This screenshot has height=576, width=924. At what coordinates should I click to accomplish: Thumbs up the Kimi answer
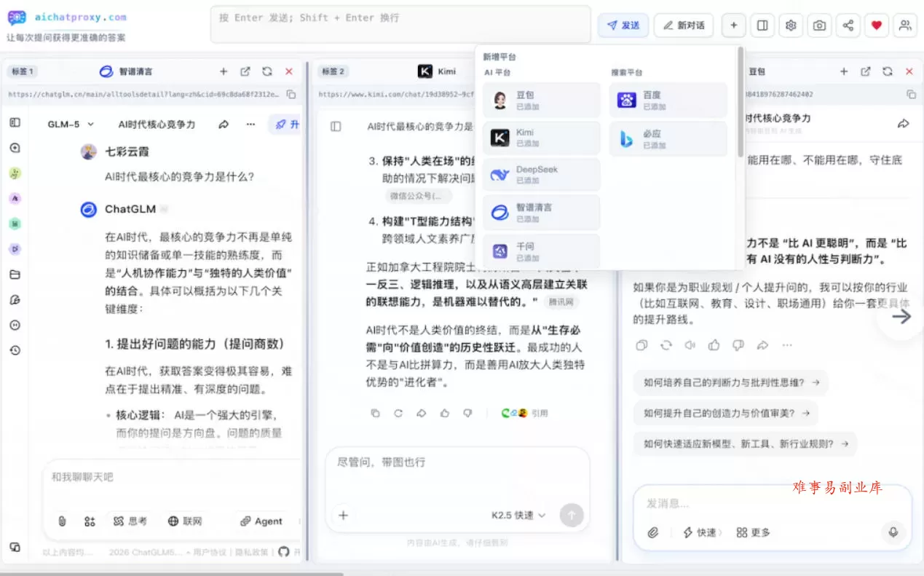pyautogui.click(x=444, y=413)
